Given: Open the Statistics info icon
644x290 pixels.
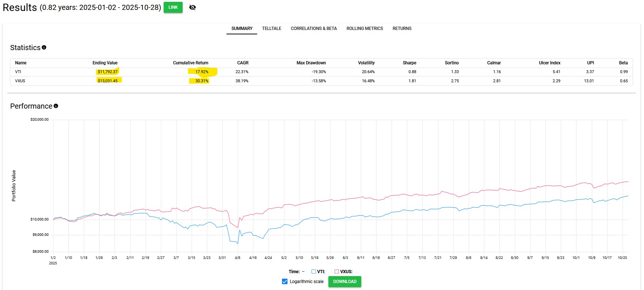Looking at the screenshot, I should point(44,48).
